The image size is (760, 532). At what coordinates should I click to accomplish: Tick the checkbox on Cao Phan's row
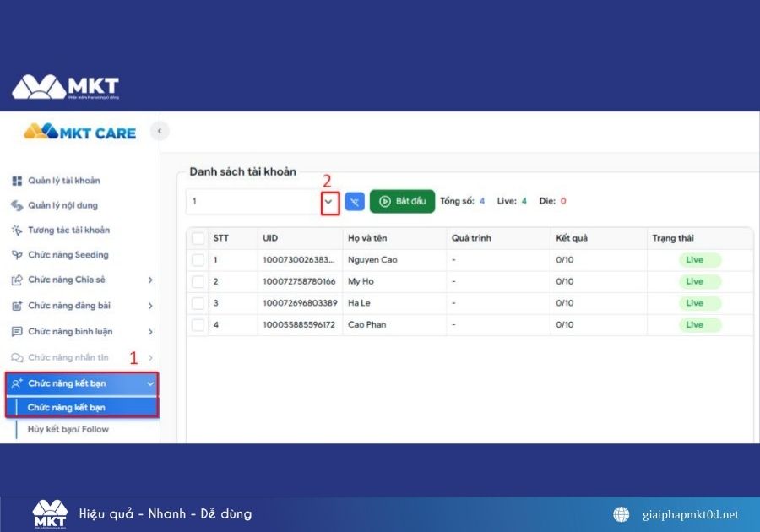click(198, 324)
